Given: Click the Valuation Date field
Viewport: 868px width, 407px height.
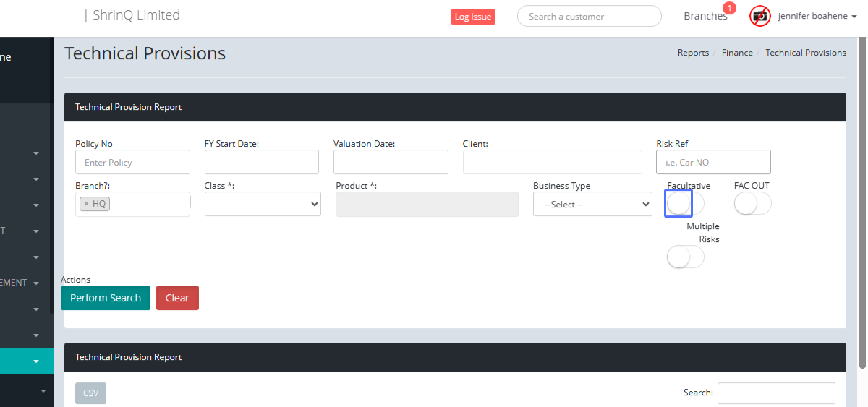Looking at the screenshot, I should [x=391, y=162].
